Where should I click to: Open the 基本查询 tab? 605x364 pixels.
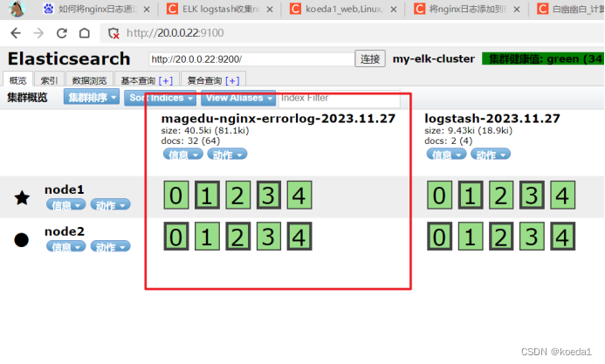[139, 80]
